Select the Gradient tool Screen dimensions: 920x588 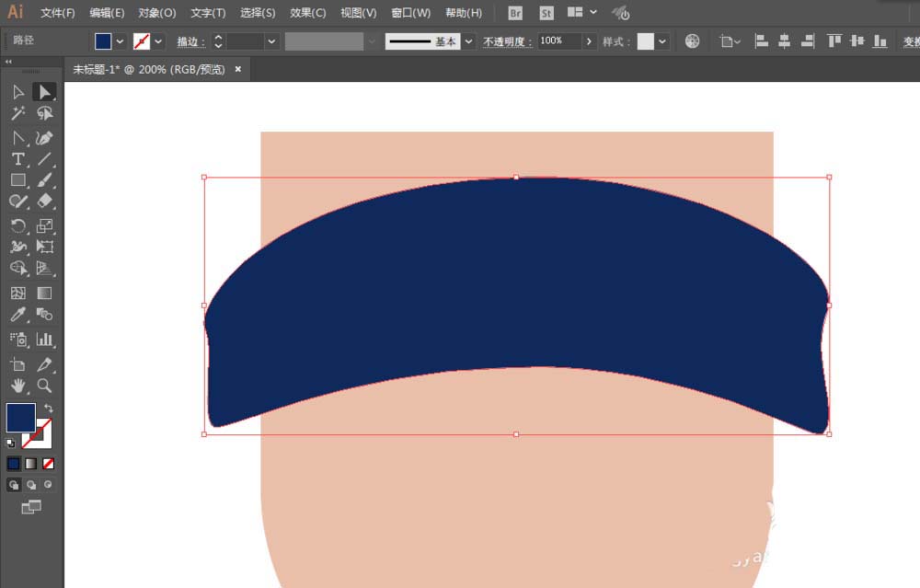tap(44, 293)
